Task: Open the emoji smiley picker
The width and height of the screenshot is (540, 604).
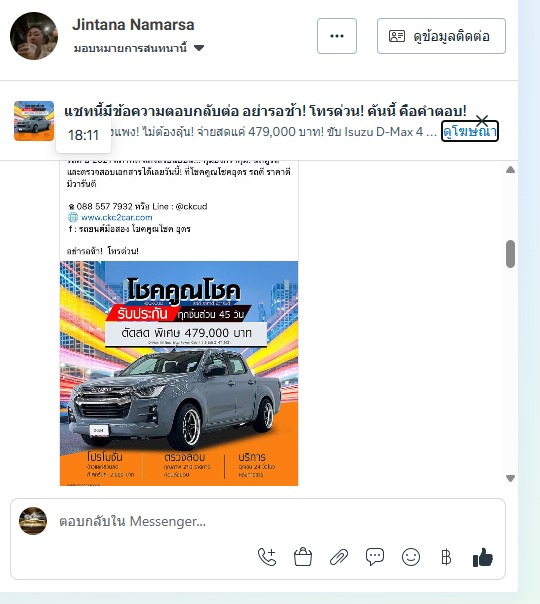Action: point(411,557)
